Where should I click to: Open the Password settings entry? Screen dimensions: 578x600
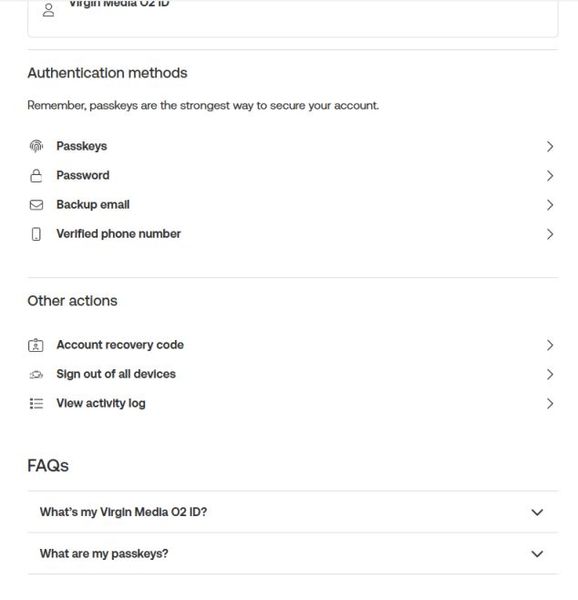[x=293, y=176]
